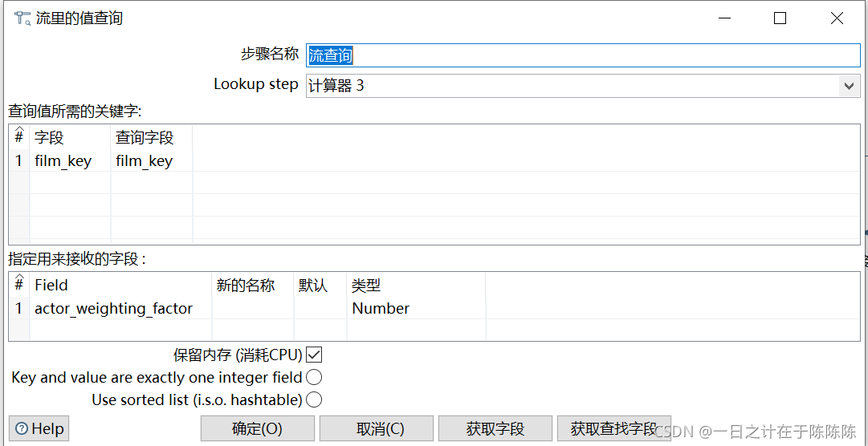Screen dimensions: 868x446
Task: Minimize the 流里的值查询 dialog window
Action: point(724,18)
